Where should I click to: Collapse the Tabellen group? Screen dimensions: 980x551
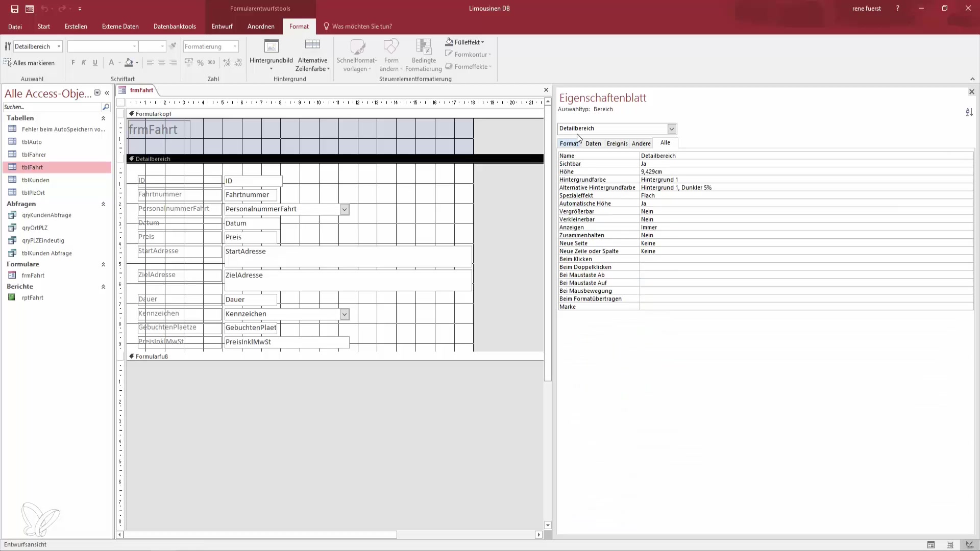tap(103, 118)
